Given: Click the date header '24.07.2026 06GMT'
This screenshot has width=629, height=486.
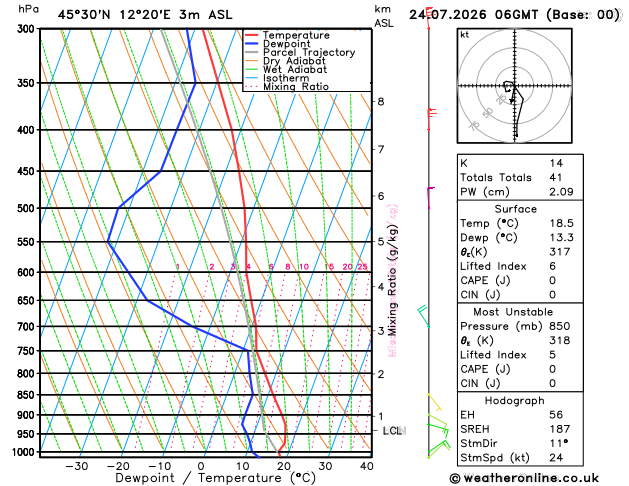Looking at the screenshot, I should pyautogui.click(x=473, y=15).
